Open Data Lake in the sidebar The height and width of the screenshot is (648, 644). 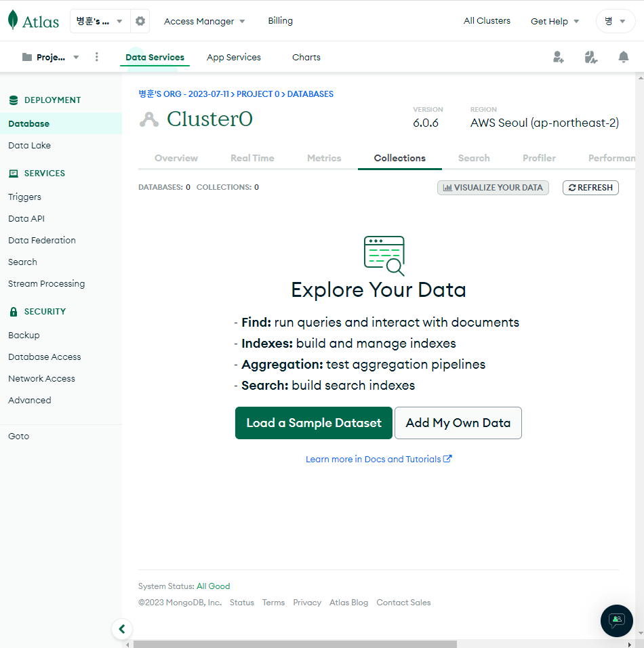pyautogui.click(x=29, y=146)
